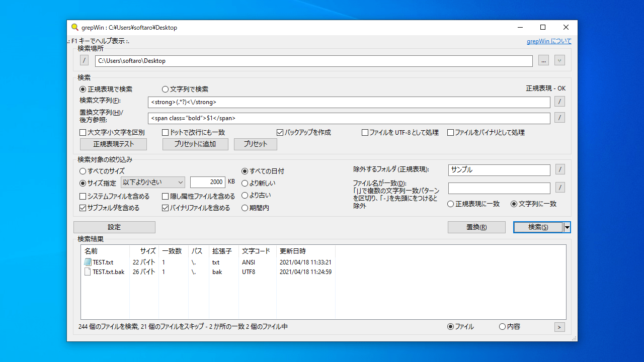Click the arrow button at results bottom right
Viewport: 644px width, 362px height.
tap(559, 327)
